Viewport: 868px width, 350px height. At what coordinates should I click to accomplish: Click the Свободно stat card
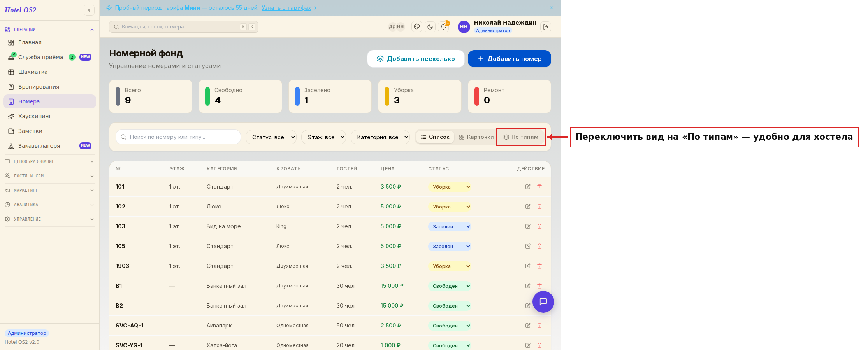point(240,96)
